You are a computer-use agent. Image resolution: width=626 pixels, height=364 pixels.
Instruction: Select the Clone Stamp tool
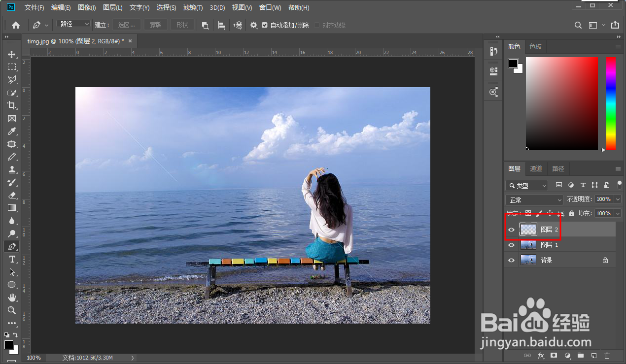[12, 169]
